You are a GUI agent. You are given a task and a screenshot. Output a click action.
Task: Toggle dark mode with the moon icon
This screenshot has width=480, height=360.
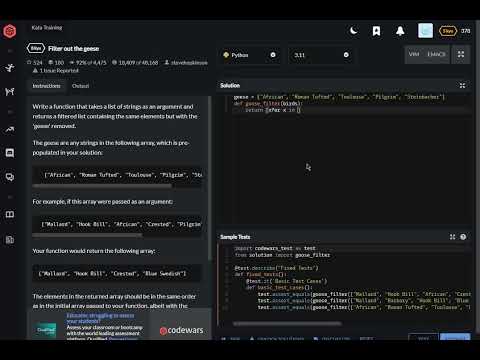[x=354, y=31]
